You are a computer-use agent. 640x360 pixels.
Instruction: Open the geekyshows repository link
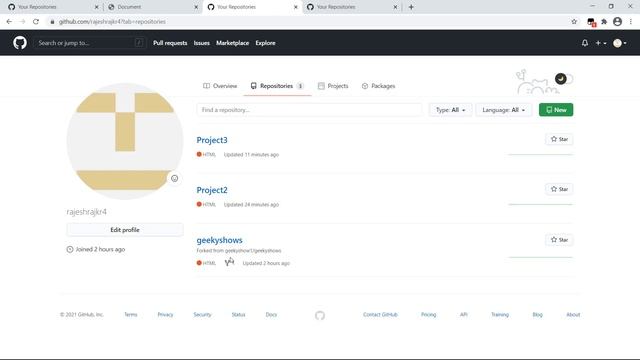(x=219, y=240)
